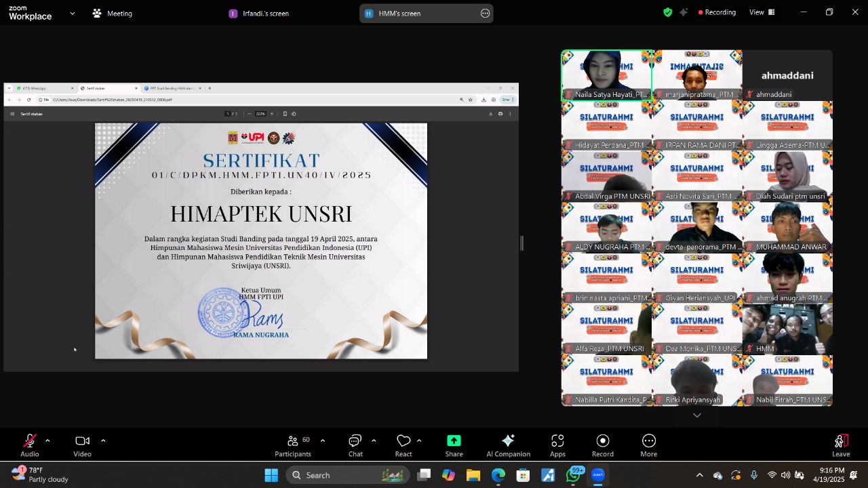The image size is (868, 488).
Task: Open the weather widget 78°F
Action: click(x=41, y=474)
